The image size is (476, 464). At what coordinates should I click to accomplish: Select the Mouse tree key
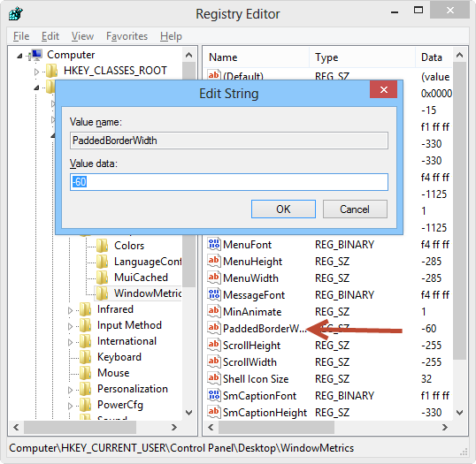[x=113, y=373]
